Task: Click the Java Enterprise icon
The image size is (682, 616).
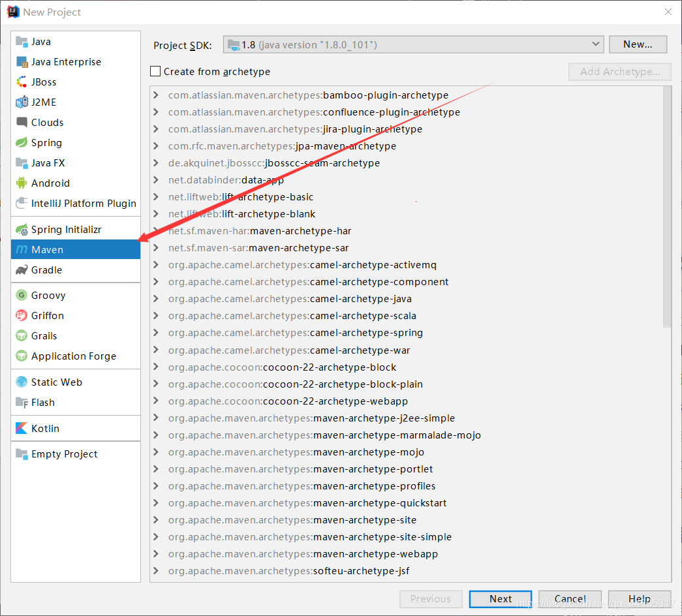Action: (x=22, y=62)
